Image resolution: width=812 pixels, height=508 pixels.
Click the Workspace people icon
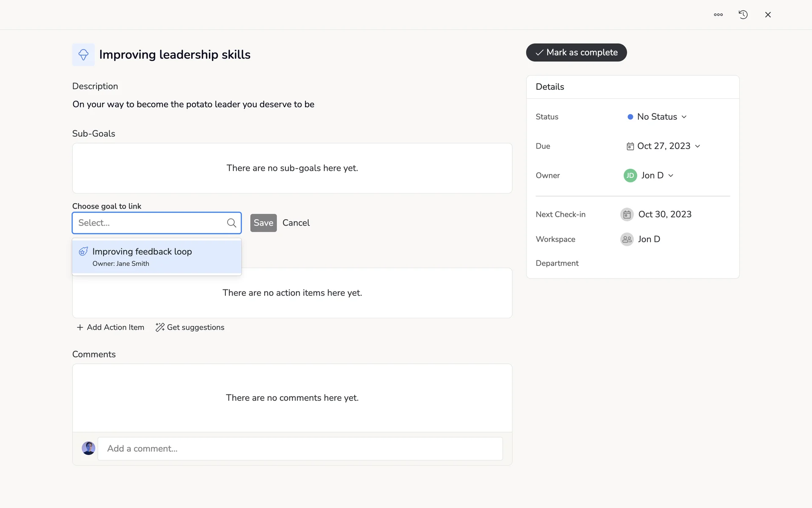[x=627, y=239]
